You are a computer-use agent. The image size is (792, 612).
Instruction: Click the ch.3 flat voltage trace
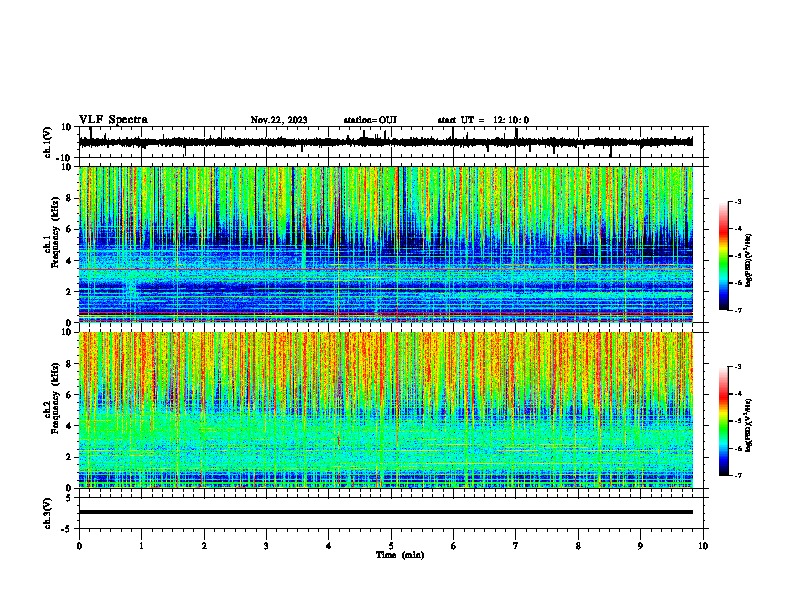point(386,512)
